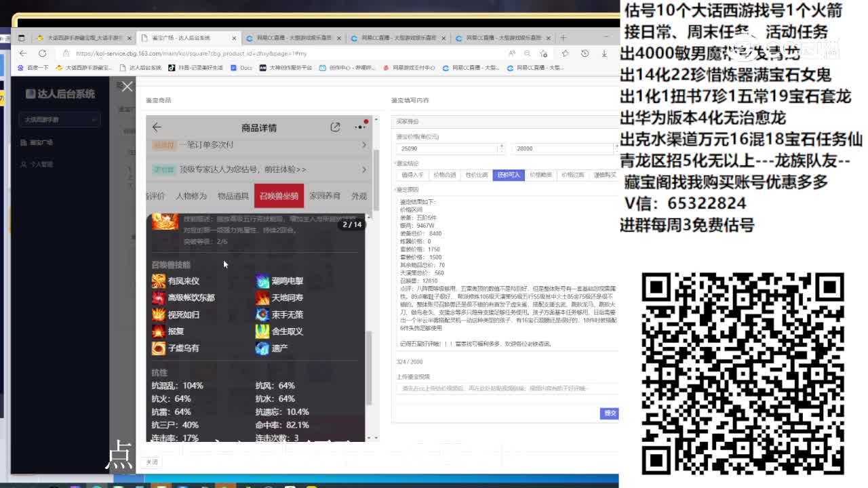
Task: Click the 关闭 button at dialog bottom
Action: coord(152,462)
